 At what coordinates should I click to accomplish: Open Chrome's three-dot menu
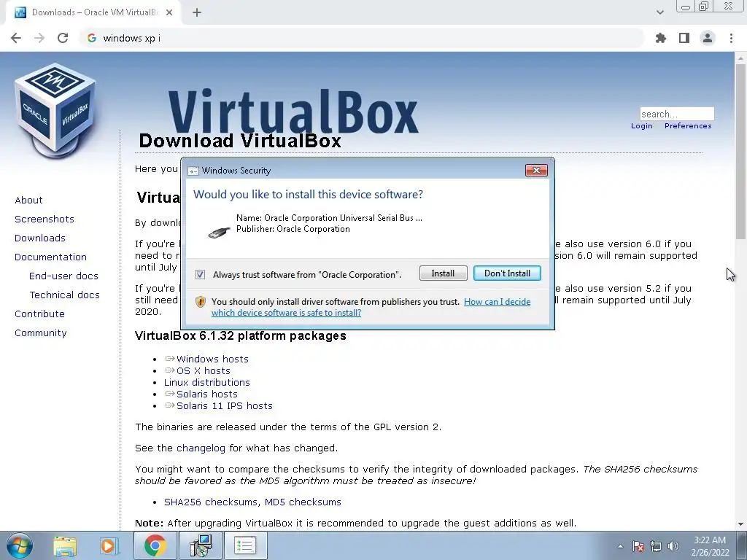[x=731, y=38]
